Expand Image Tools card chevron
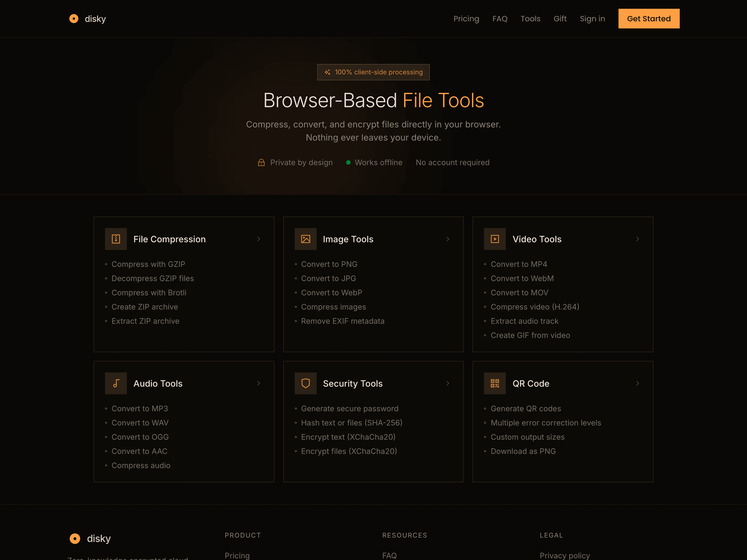 coord(448,239)
